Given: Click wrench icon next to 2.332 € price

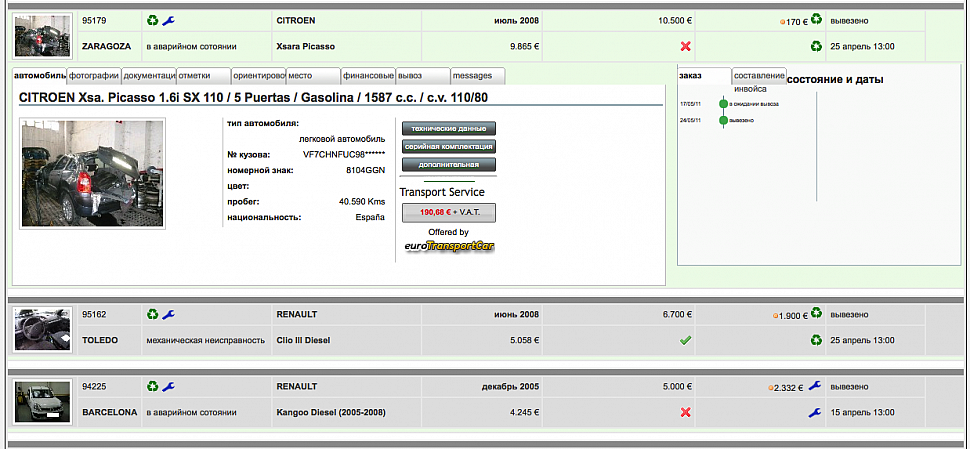Looking at the screenshot, I should [x=815, y=385].
